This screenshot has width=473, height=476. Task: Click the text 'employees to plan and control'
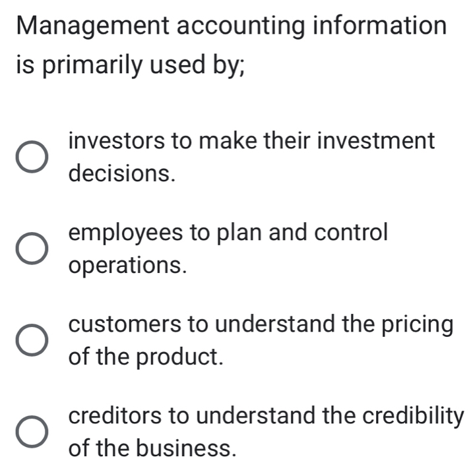pyautogui.click(x=229, y=233)
